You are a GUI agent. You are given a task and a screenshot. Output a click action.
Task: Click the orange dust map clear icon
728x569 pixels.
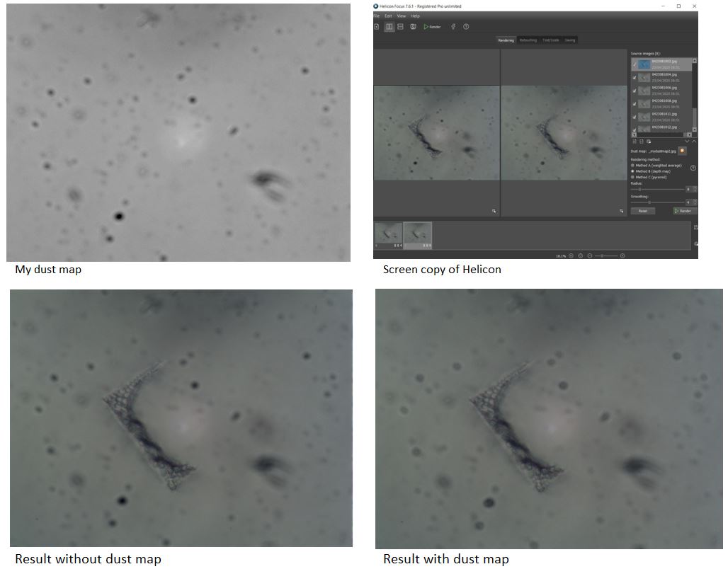682,151
